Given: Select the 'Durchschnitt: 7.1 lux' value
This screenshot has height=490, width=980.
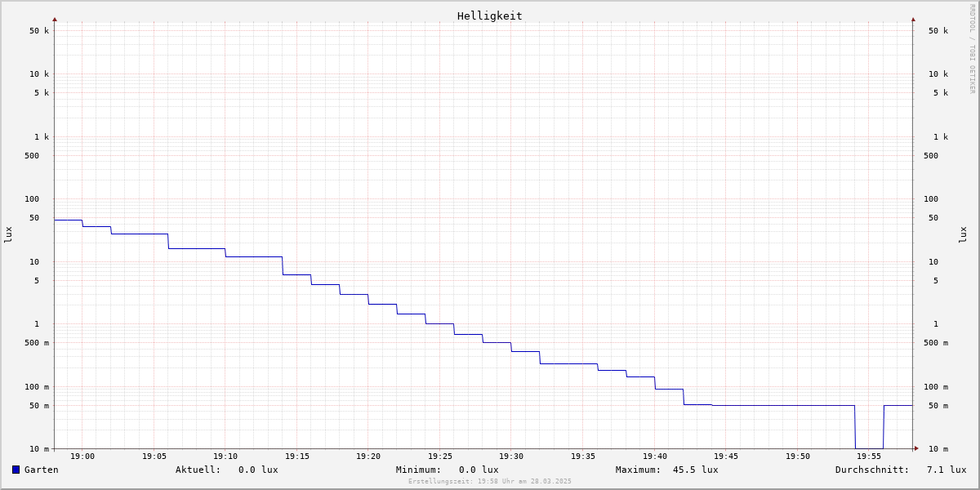Looking at the screenshot, I should (901, 470).
